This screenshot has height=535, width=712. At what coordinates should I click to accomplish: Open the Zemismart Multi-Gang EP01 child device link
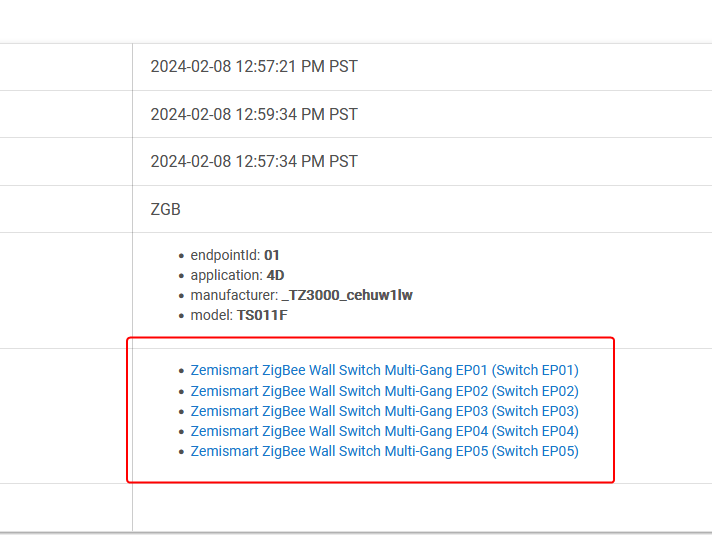pos(384,370)
